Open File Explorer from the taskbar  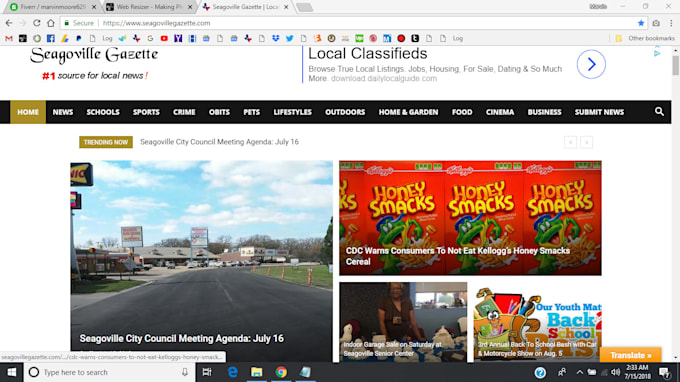pyautogui.click(x=256, y=372)
